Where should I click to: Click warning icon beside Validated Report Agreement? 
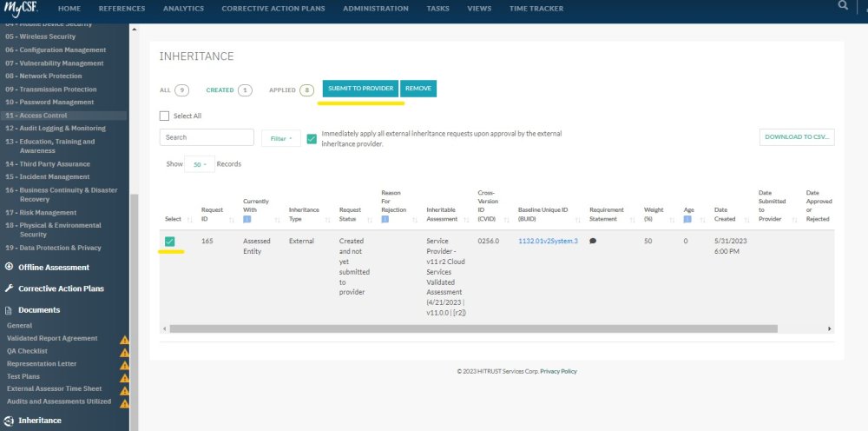click(124, 340)
